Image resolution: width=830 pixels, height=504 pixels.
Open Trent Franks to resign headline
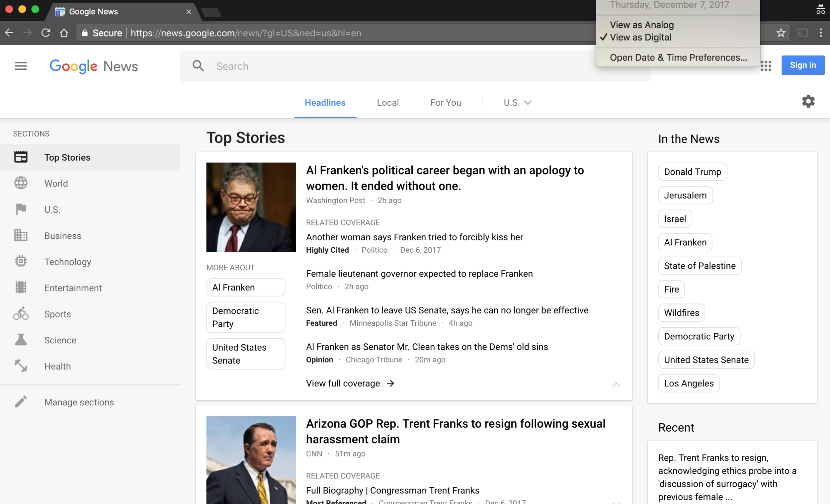click(456, 431)
